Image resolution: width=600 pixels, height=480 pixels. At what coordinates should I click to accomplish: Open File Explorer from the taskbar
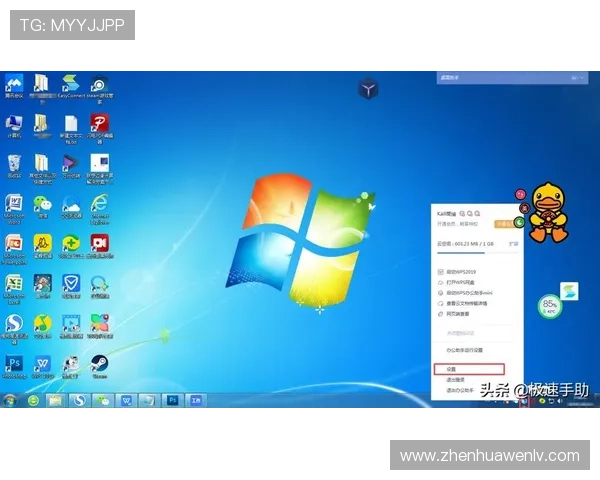(x=57, y=400)
